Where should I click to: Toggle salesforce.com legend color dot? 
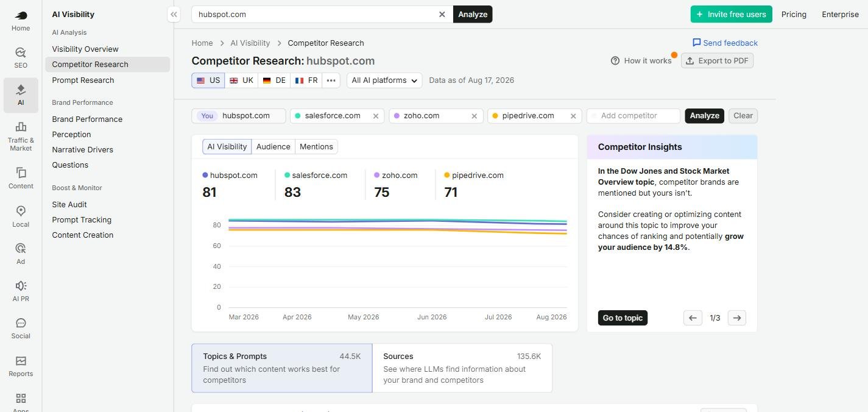coord(288,176)
